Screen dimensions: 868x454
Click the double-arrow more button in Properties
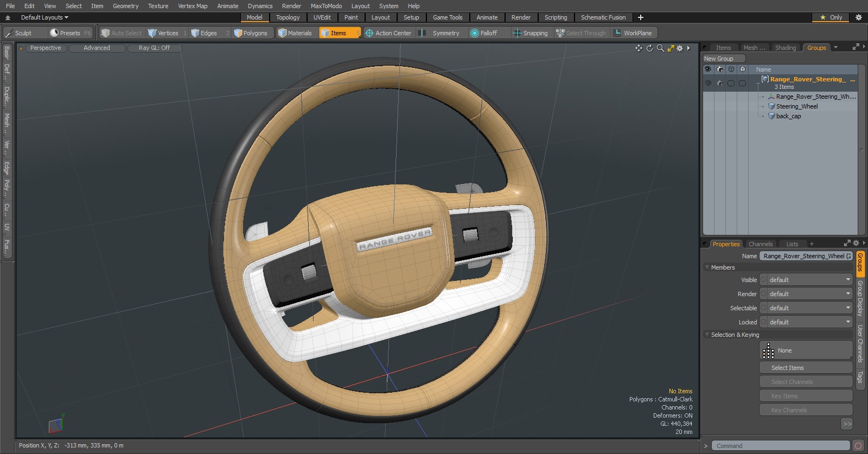click(847, 424)
